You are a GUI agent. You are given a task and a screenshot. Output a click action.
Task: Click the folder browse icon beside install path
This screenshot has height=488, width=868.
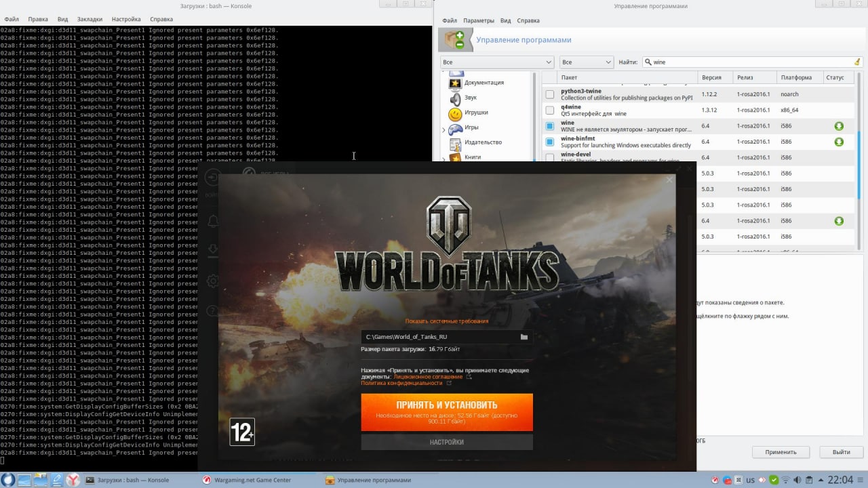coord(524,337)
